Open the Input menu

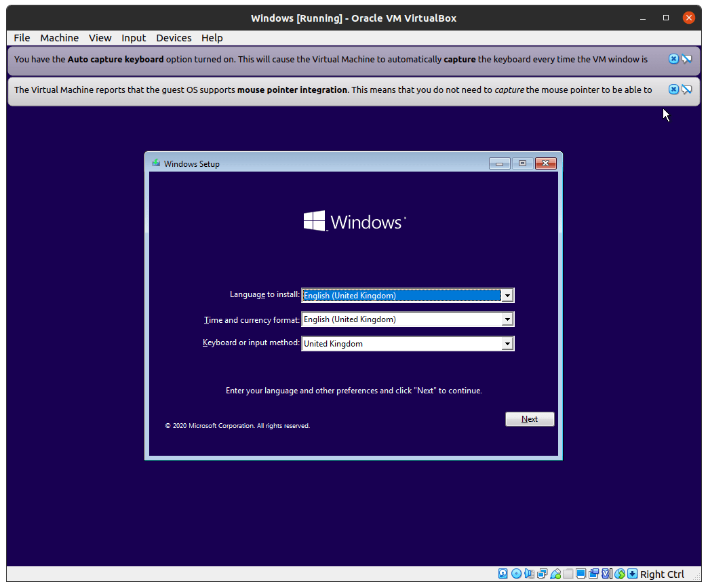pos(134,38)
